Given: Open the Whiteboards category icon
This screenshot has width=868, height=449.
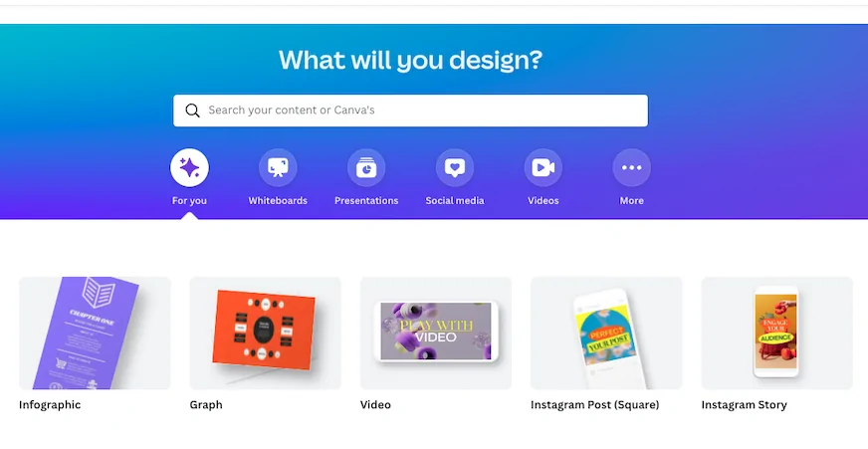Looking at the screenshot, I should (278, 167).
